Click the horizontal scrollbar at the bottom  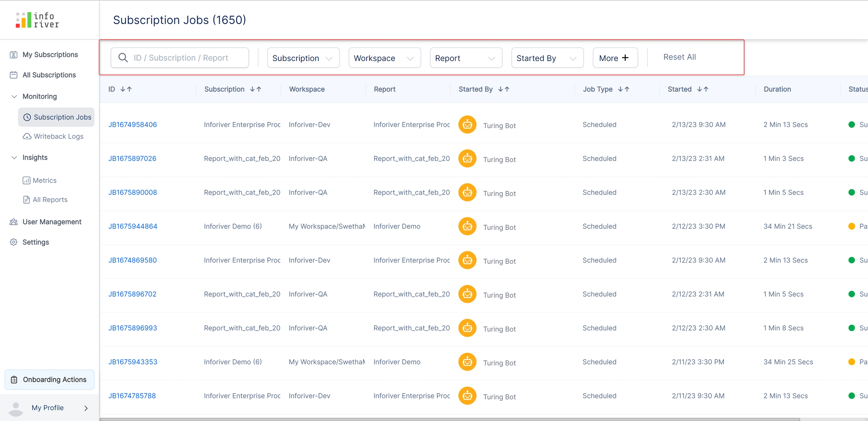448,419
